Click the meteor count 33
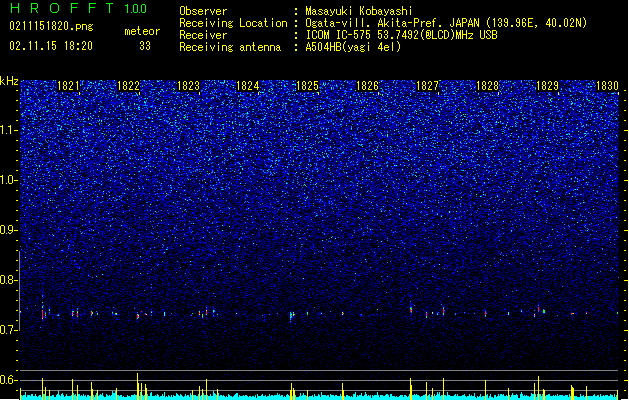The image size is (629, 400). pos(145,46)
